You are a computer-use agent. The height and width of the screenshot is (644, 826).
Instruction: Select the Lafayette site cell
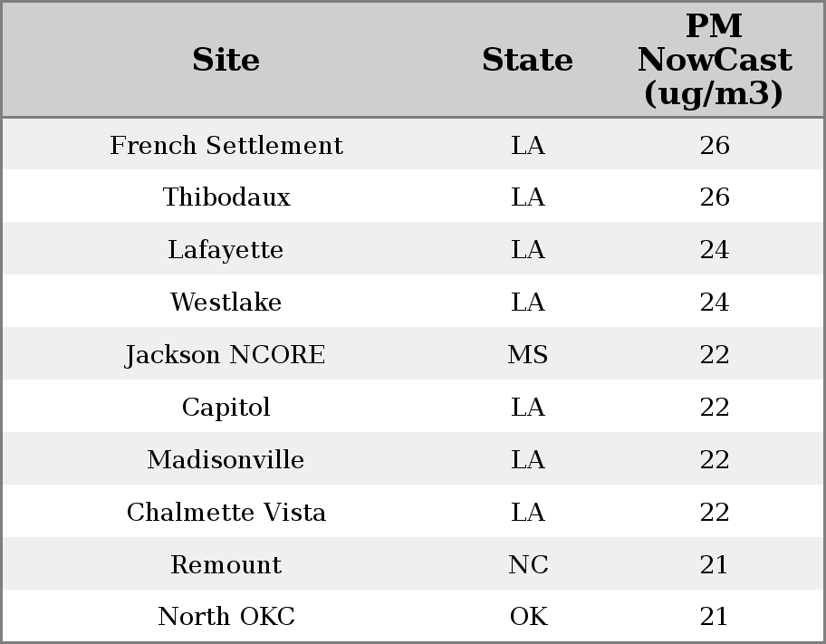point(226,249)
